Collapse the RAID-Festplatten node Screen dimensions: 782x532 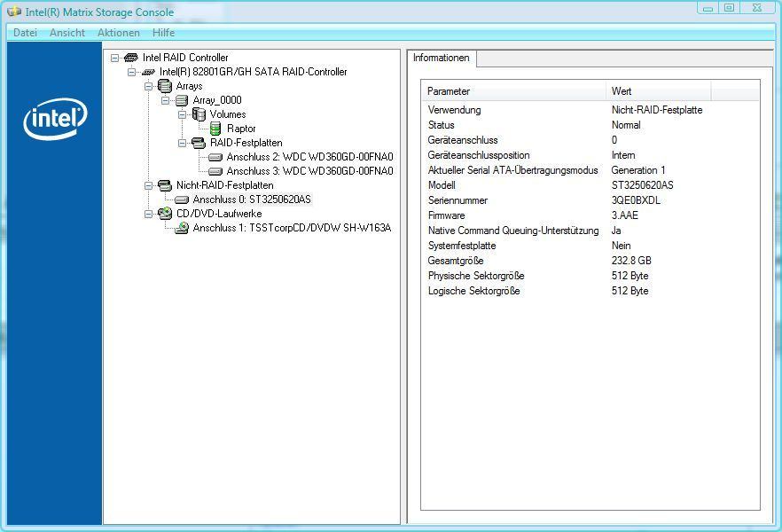pyautogui.click(x=183, y=143)
